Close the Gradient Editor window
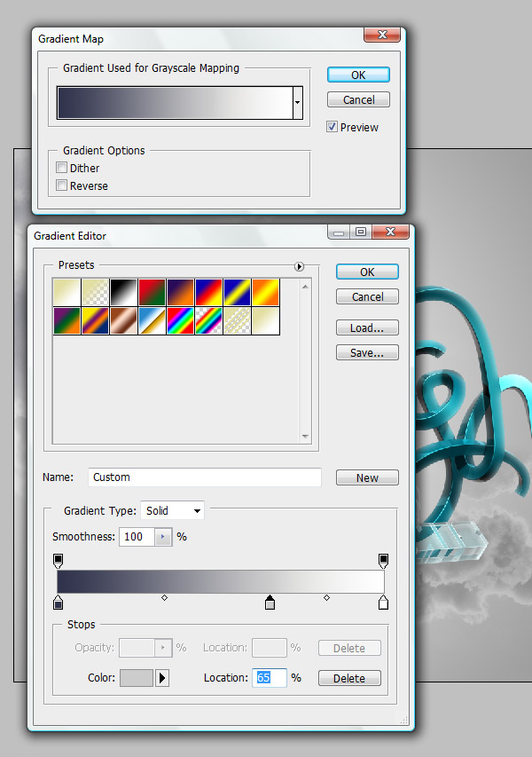The height and width of the screenshot is (757, 532). [x=391, y=232]
